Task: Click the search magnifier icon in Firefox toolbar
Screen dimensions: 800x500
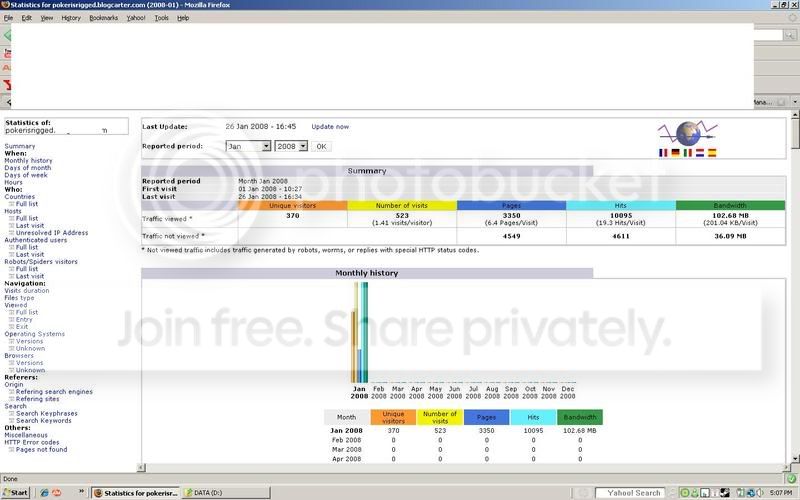Action: [789, 35]
